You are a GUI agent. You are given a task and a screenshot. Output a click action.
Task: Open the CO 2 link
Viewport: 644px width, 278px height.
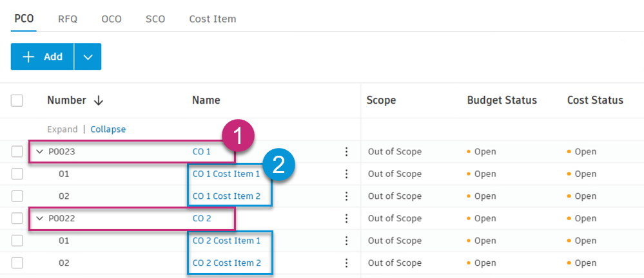(202, 219)
